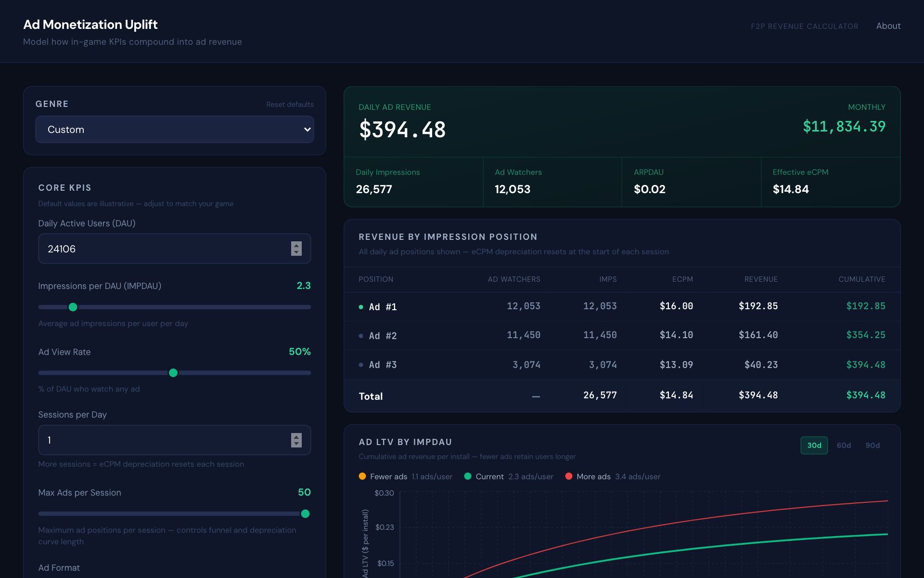This screenshot has width=924, height=578.
Task: Click the F2P REVENUE CALCULATOR label
Action: coord(805,26)
